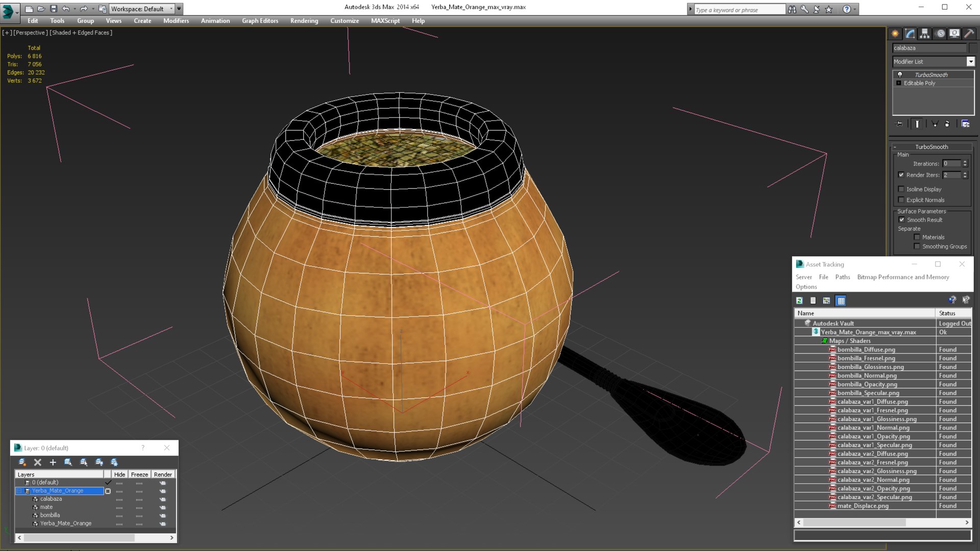980x551 pixels.
Task: Toggle the Isoline Display checkbox
Action: click(x=901, y=189)
